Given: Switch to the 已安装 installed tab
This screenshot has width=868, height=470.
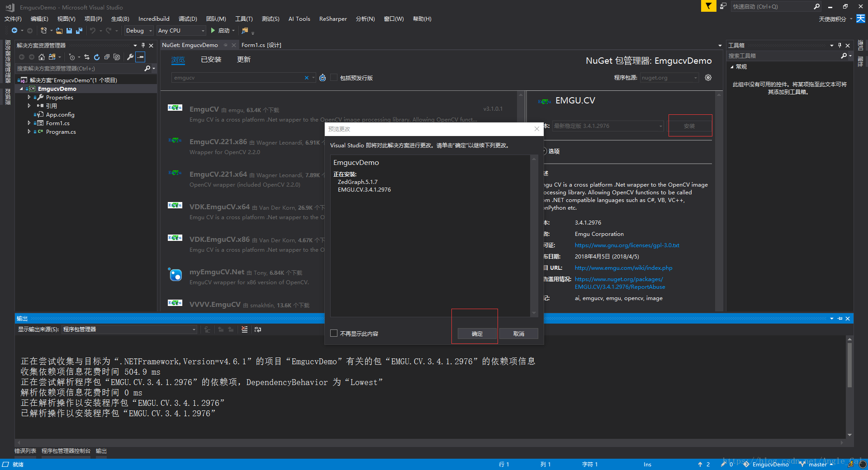Looking at the screenshot, I should click(211, 60).
